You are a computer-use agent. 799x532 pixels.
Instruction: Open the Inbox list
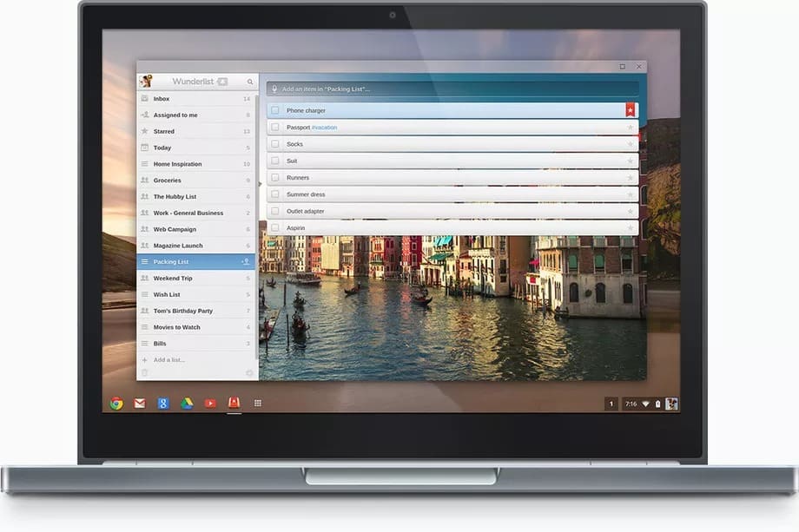[x=195, y=99]
